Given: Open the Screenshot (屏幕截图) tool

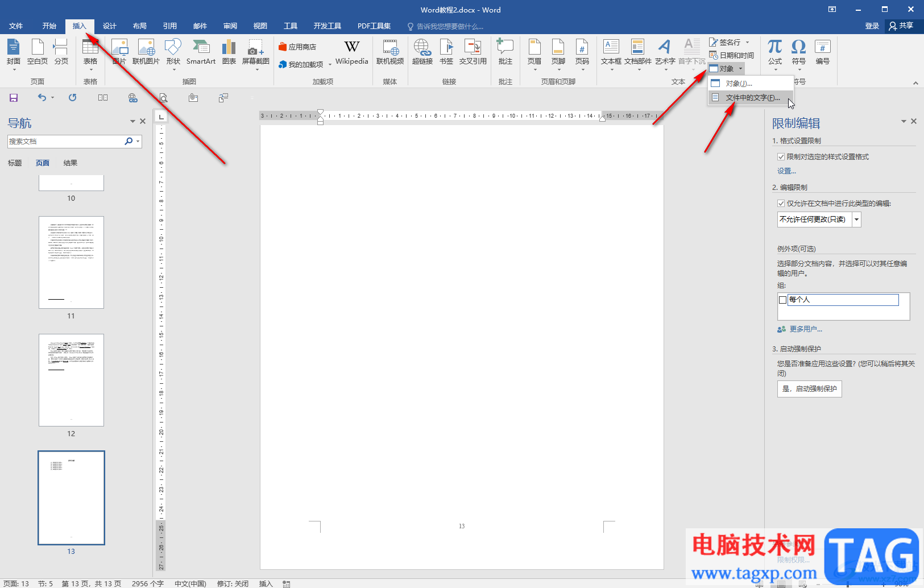Looking at the screenshot, I should point(256,55).
